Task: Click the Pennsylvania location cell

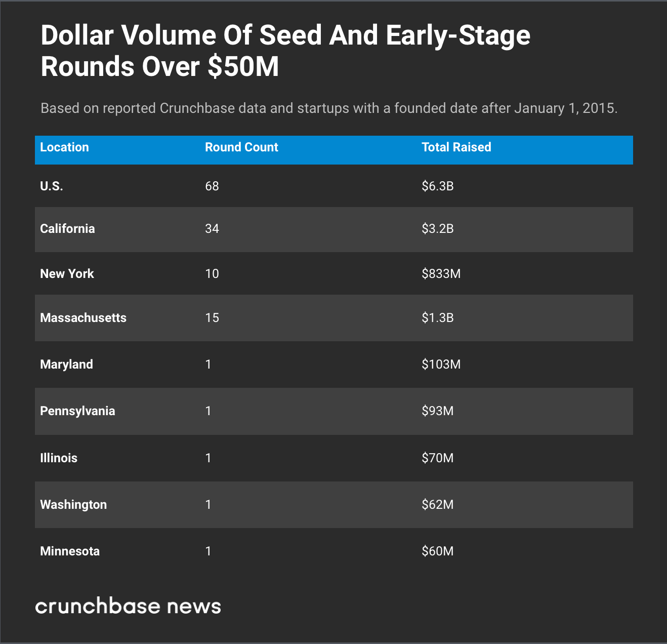Action: (77, 411)
